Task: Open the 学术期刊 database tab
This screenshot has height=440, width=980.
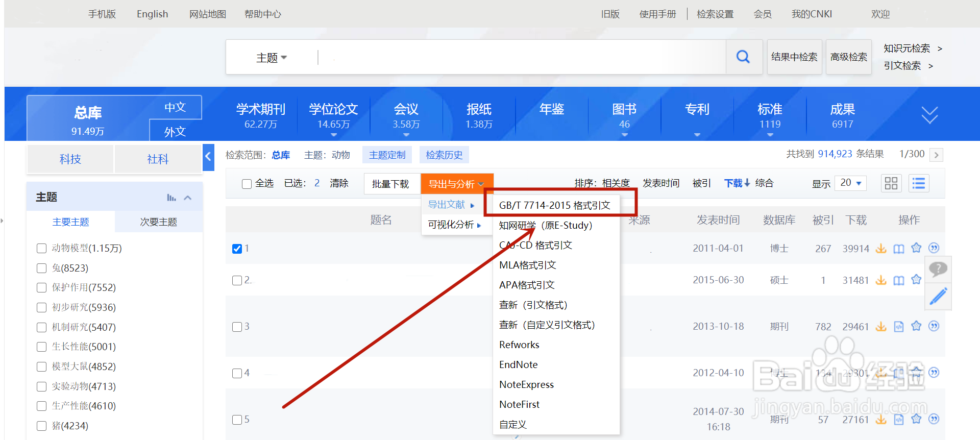Action: pyautogui.click(x=261, y=116)
